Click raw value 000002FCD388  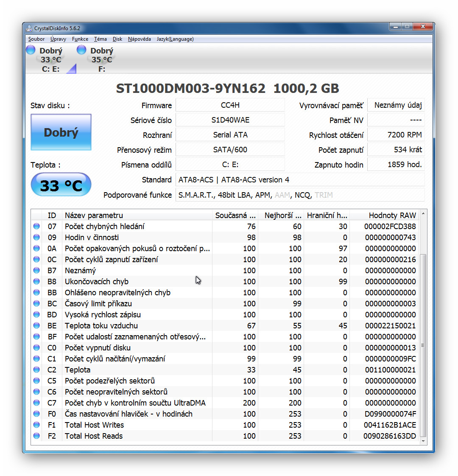(x=390, y=227)
